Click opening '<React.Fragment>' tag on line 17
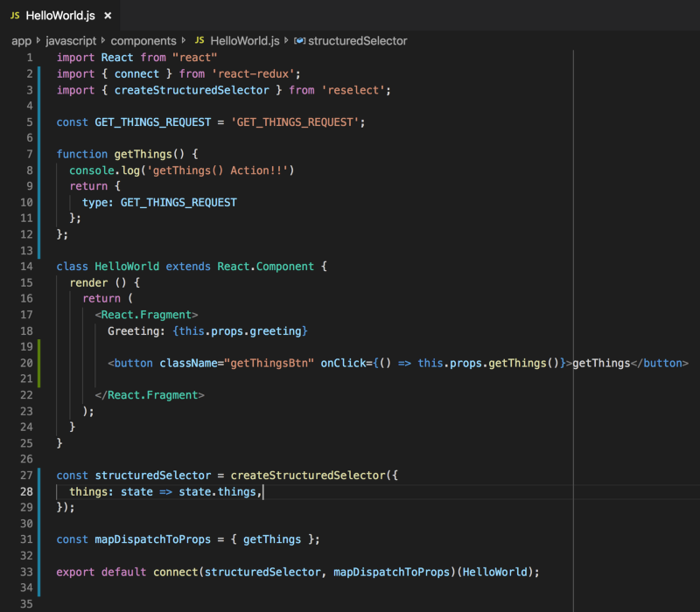 tap(146, 315)
